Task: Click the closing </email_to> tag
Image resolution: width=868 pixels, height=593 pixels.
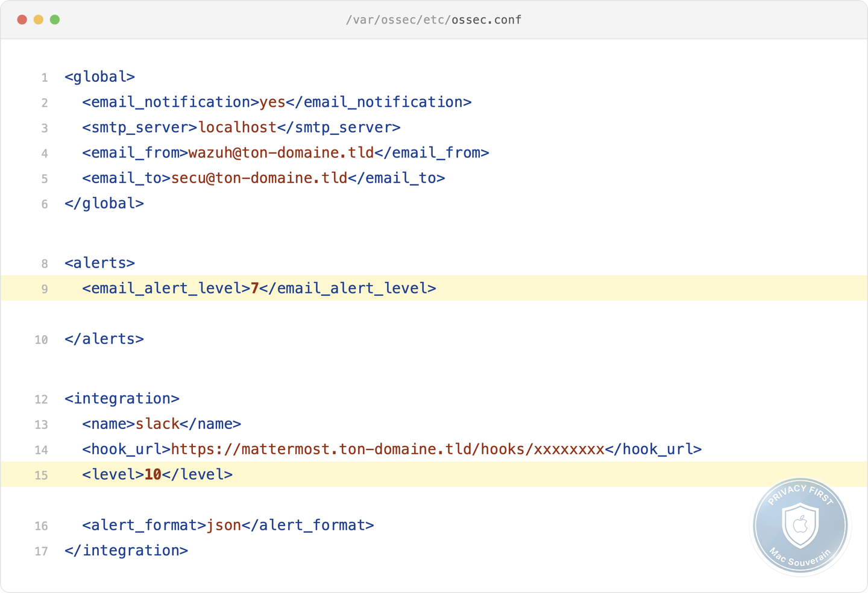Action: 397,178
